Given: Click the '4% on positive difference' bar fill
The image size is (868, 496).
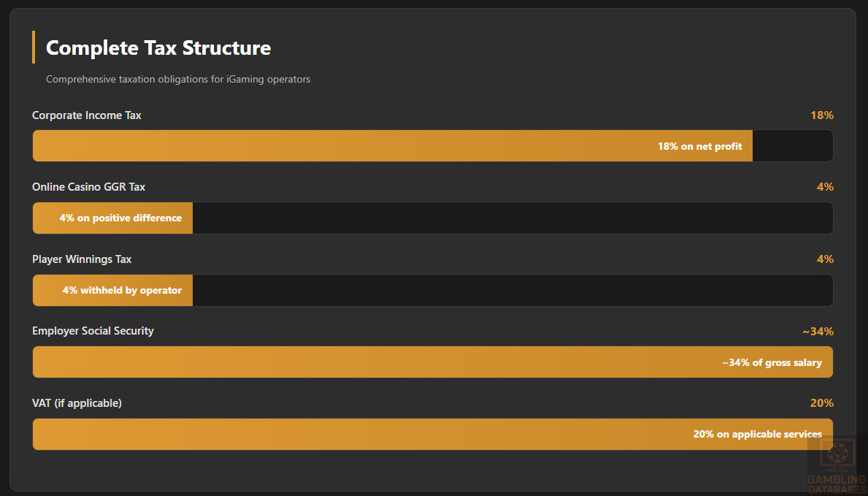Looking at the screenshot, I should (x=120, y=218).
